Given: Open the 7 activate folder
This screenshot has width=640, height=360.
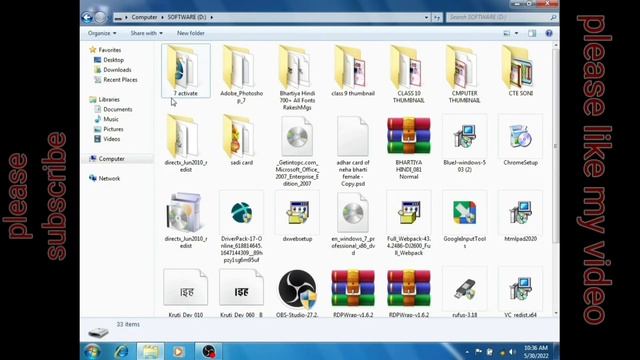Looking at the screenshot, I should coord(186,71).
